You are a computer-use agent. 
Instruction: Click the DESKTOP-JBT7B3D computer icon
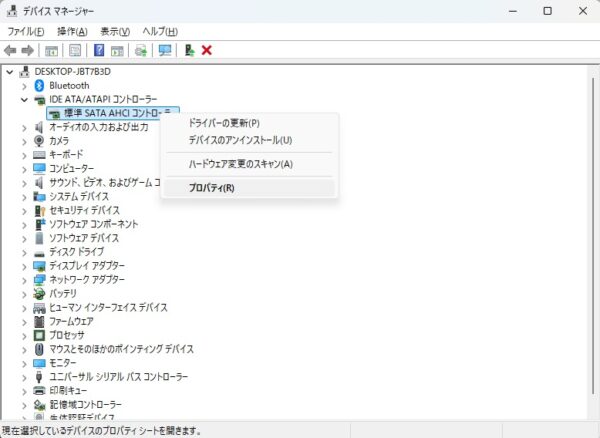pyautogui.click(x=24, y=72)
